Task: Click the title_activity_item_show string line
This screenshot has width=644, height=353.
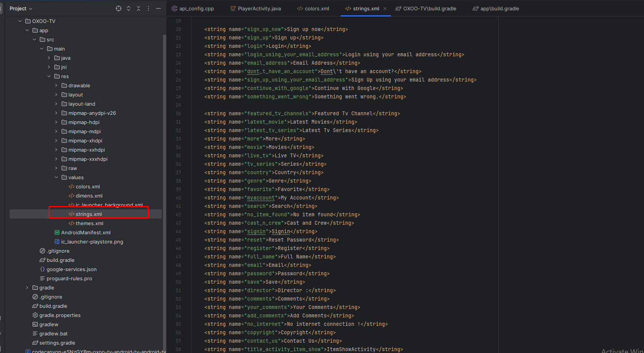Action: point(304,349)
